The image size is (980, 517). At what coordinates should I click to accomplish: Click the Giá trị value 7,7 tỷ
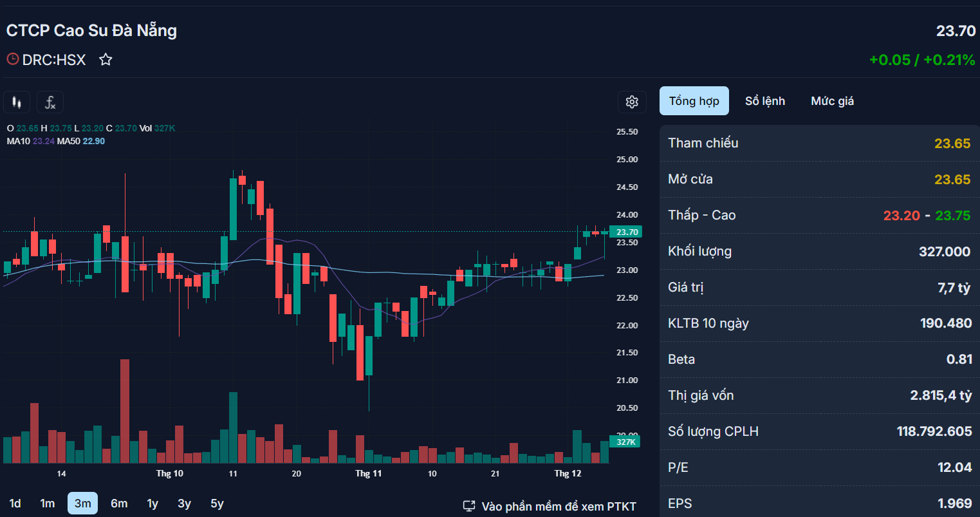point(954,287)
